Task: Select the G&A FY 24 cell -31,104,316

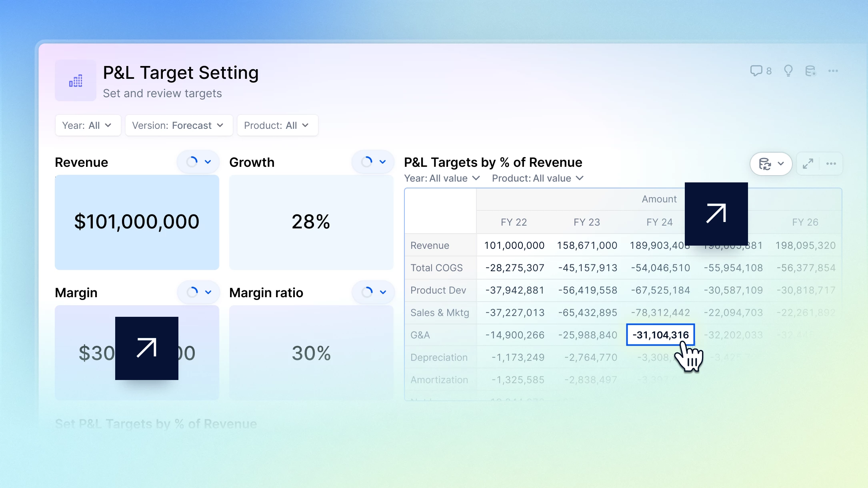Action: pyautogui.click(x=660, y=335)
